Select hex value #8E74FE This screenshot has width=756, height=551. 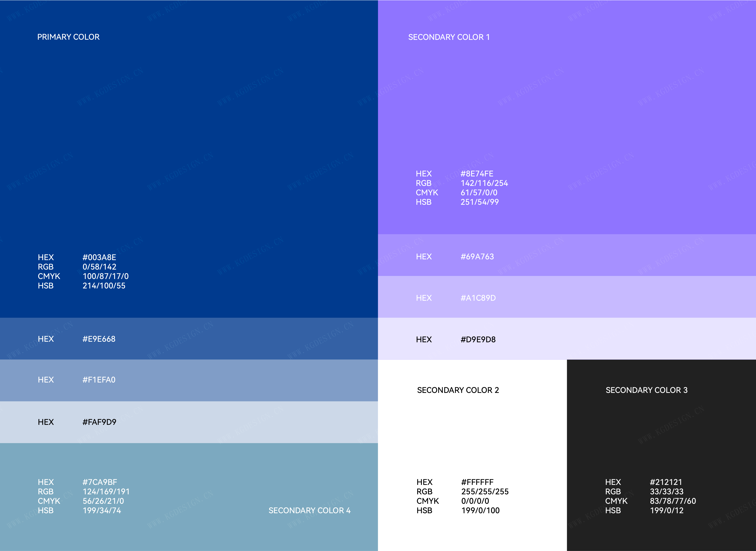point(477,174)
